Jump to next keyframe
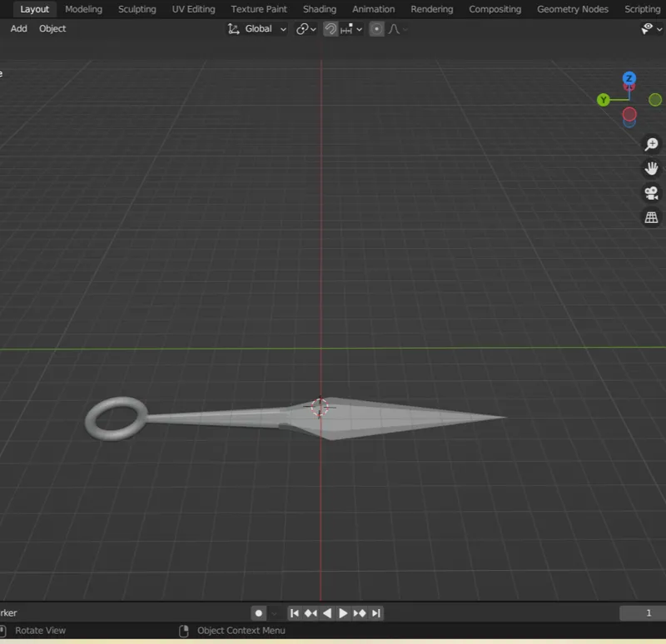This screenshot has width=666, height=644. [360, 613]
